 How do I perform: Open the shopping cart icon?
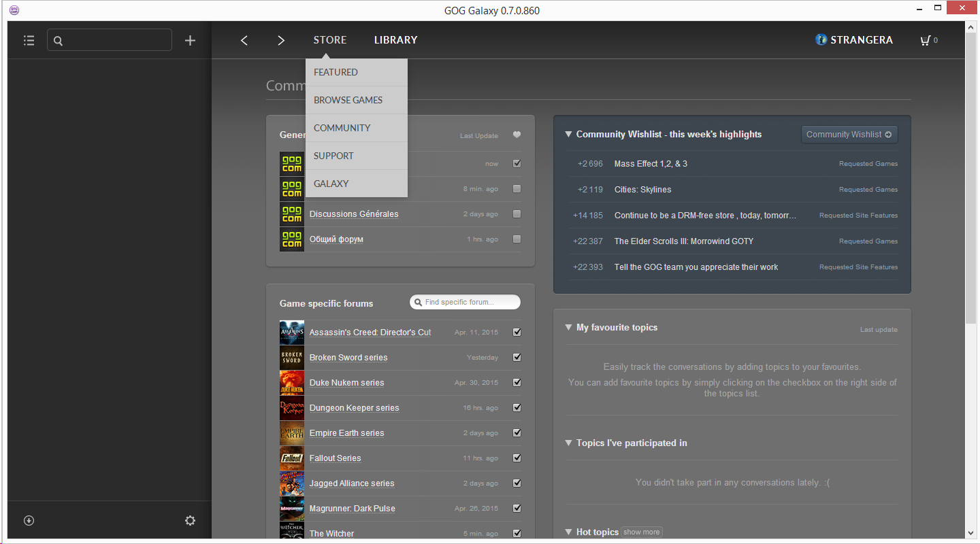point(925,41)
